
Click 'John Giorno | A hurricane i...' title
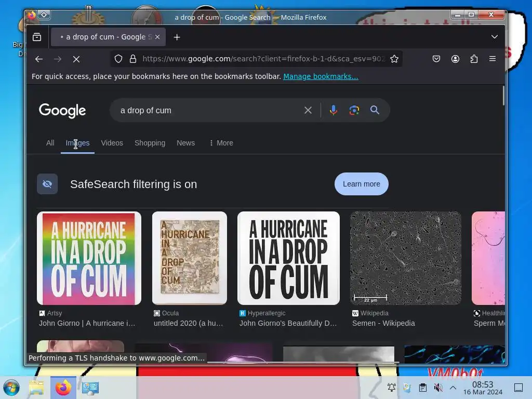(x=87, y=323)
